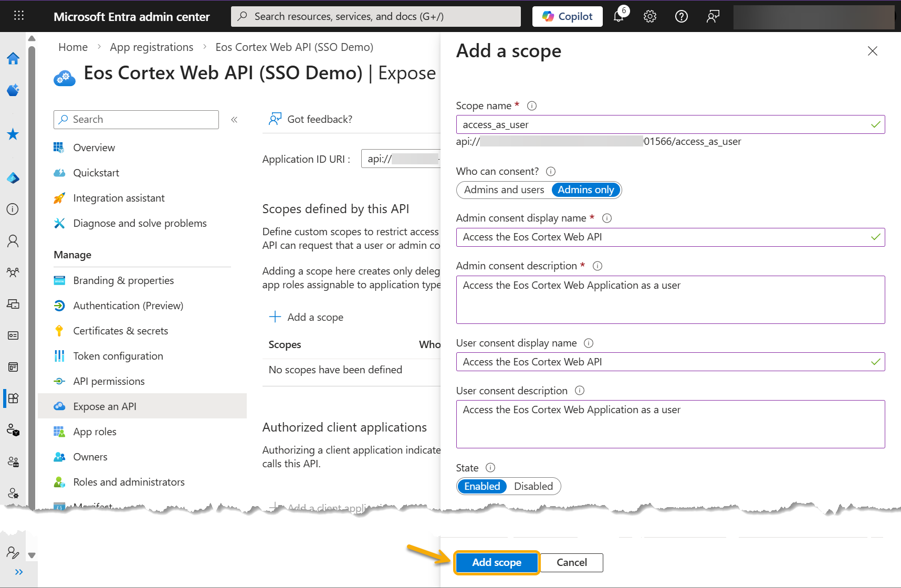Viewport: 901px width, 588px height.
Task: Open Favorites star in left rail
Action: (13, 134)
